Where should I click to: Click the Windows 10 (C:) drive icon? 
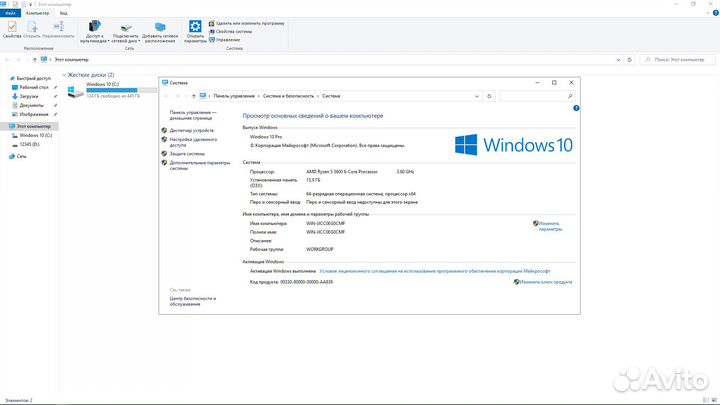pyautogui.click(x=75, y=91)
